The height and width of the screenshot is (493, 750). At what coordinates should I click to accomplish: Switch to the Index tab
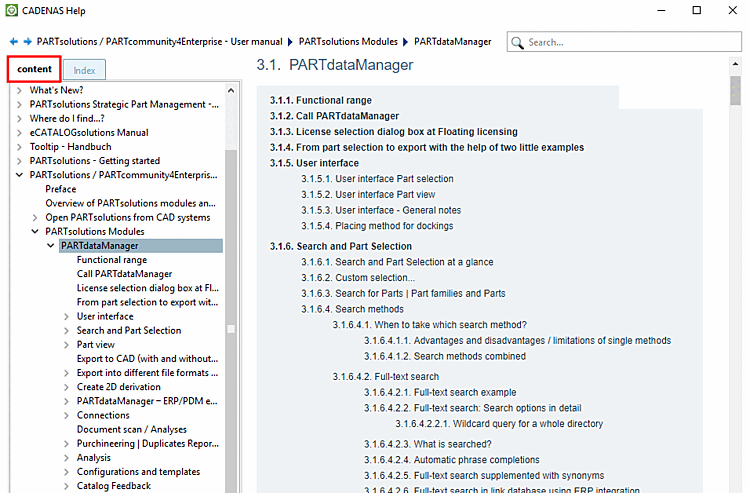click(x=84, y=70)
